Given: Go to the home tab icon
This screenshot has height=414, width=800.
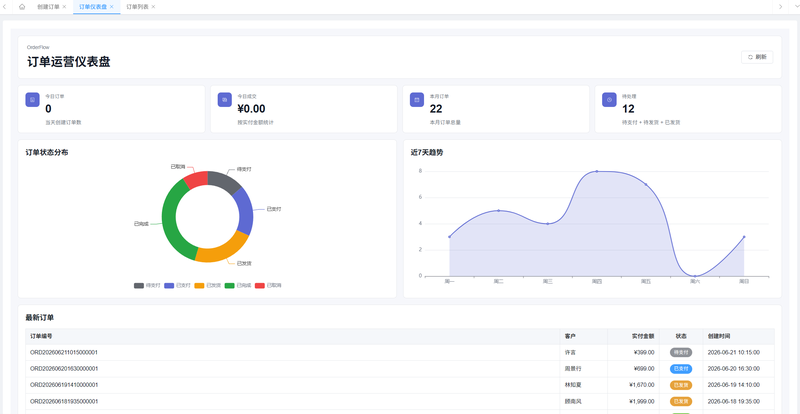Looking at the screenshot, I should click(x=22, y=7).
